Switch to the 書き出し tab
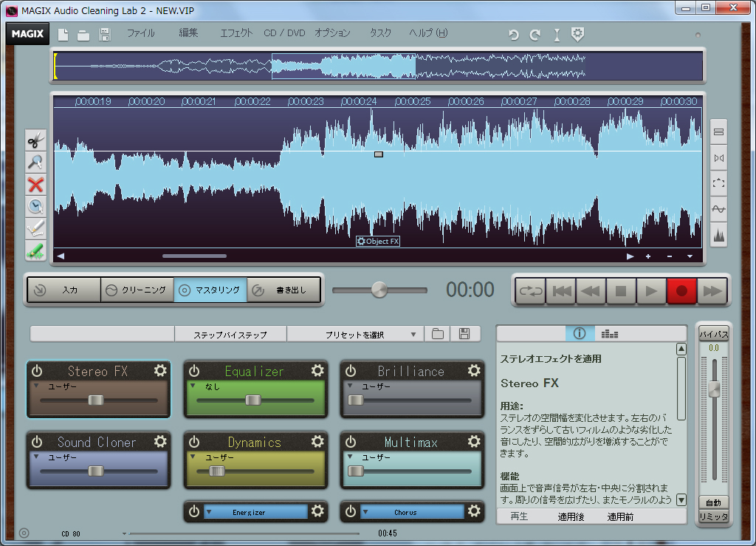This screenshot has width=756, height=546. pyautogui.click(x=284, y=290)
